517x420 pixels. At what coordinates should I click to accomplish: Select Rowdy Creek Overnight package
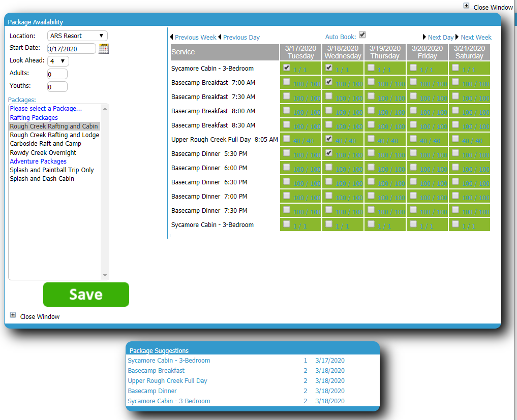point(43,153)
